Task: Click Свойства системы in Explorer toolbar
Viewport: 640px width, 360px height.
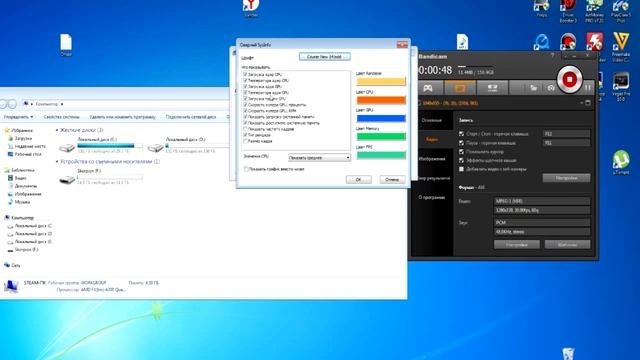Action: coord(62,117)
